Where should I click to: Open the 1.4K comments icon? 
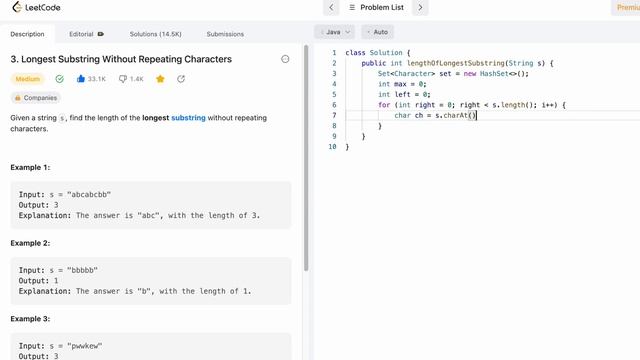pyautogui.click(x=122, y=79)
